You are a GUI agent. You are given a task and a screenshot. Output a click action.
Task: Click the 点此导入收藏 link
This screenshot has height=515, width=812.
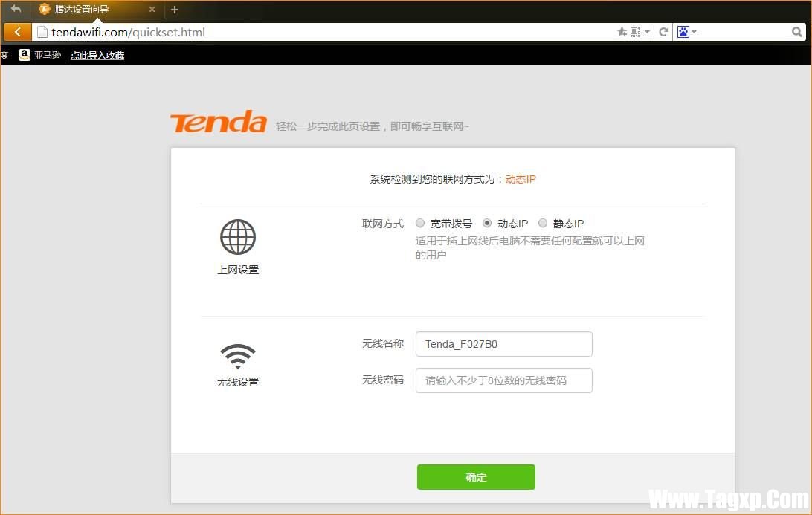(x=97, y=56)
